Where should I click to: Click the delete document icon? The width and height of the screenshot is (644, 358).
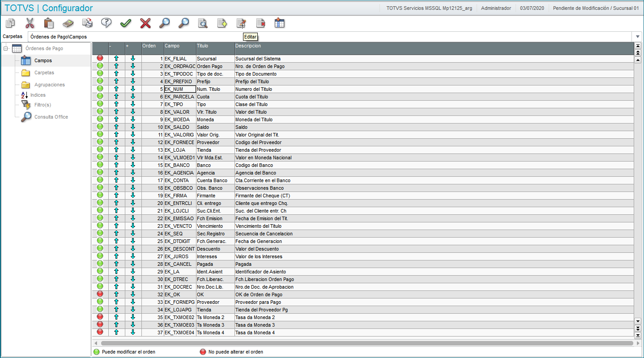point(260,23)
